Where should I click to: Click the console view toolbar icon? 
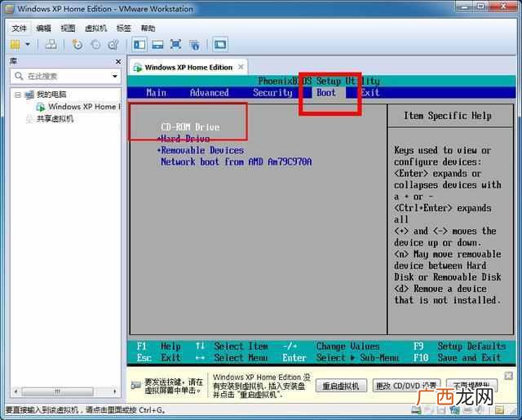click(220, 44)
